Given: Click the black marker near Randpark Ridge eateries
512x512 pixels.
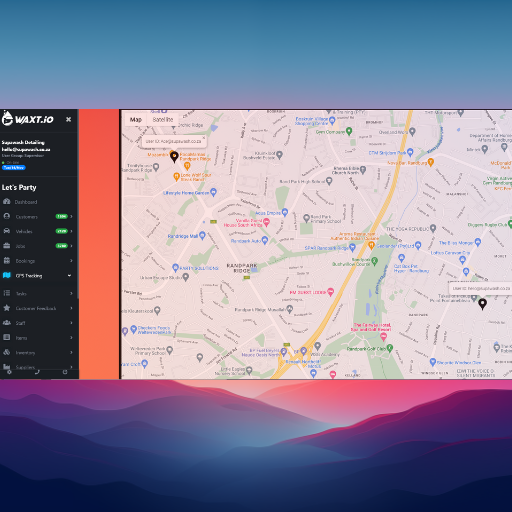Looking at the screenshot, I should 174,156.
